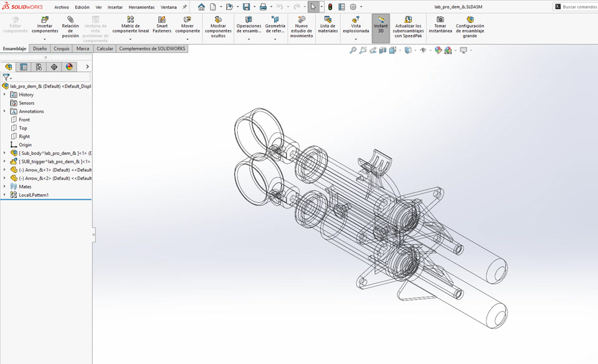The height and width of the screenshot is (364, 598).
Task: Open the Ventana menu
Action: [x=169, y=7]
